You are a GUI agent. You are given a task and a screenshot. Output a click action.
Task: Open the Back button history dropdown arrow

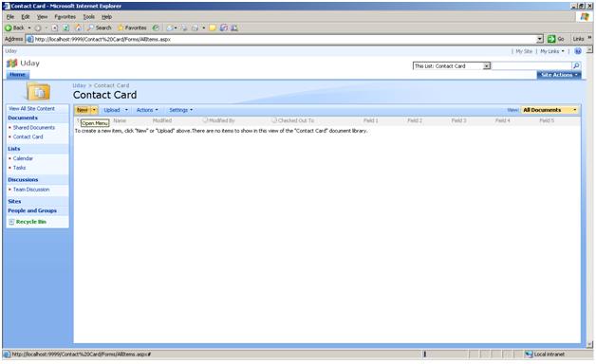[28, 27]
